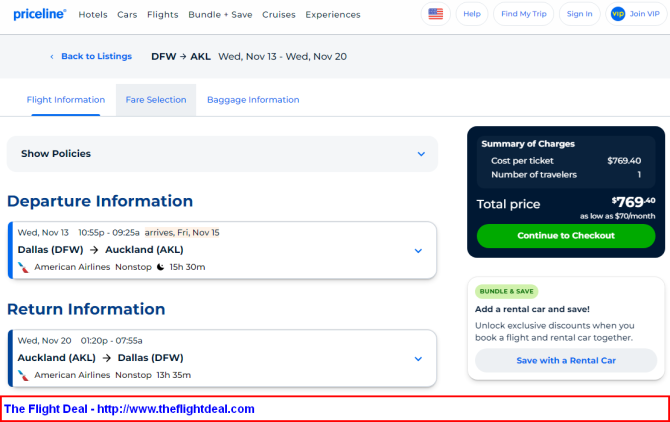The image size is (670, 422).
Task: Click 'as low as $70/month' text
Action: tap(617, 216)
